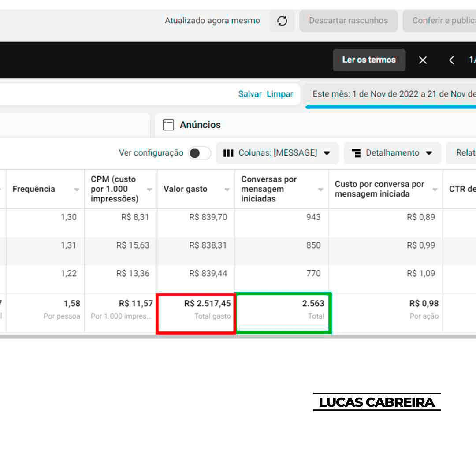Click the refresh icon beside Atualizado agora mesmo
Screen dimensions: 476x476
(x=282, y=21)
